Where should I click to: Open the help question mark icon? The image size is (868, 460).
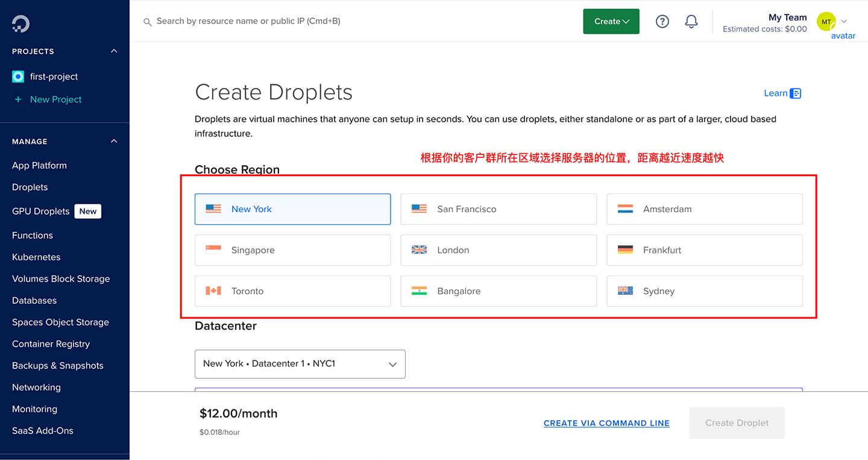point(662,22)
